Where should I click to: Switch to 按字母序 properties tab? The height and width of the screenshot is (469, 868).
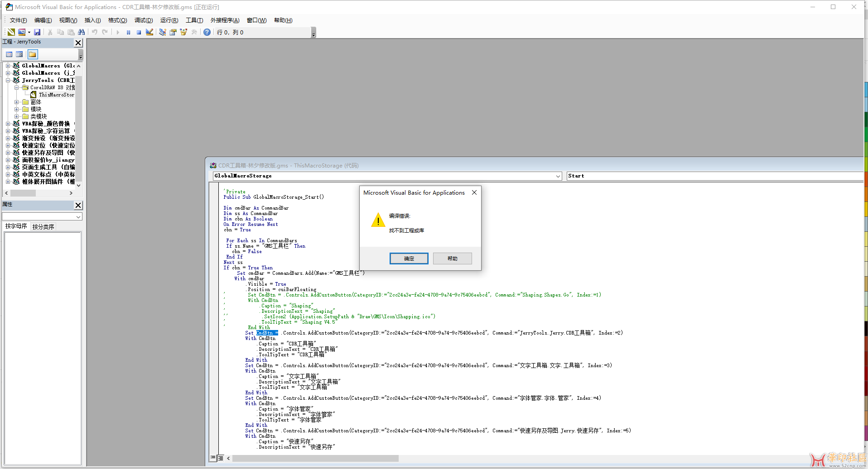[x=16, y=226]
